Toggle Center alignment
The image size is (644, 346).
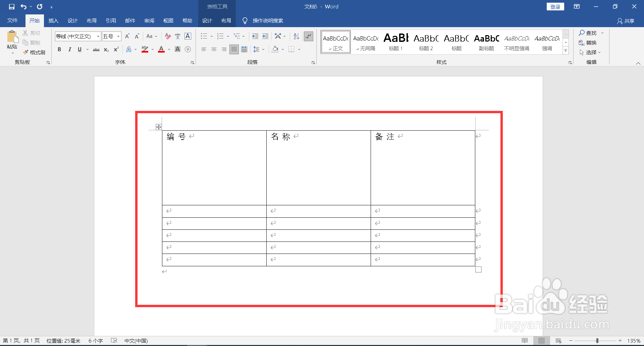[214, 49]
